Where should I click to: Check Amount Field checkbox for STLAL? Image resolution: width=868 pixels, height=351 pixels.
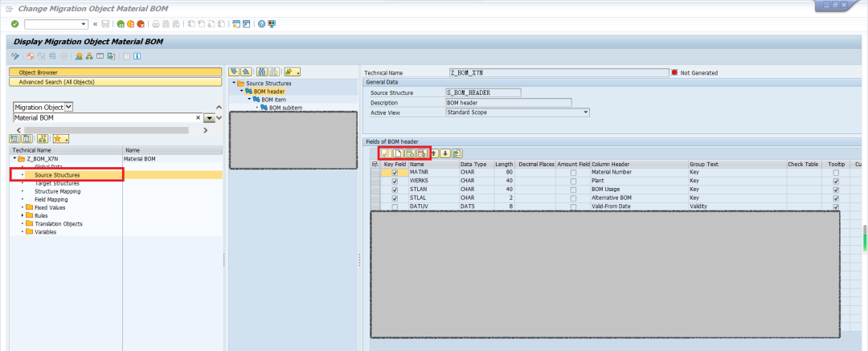point(574,198)
